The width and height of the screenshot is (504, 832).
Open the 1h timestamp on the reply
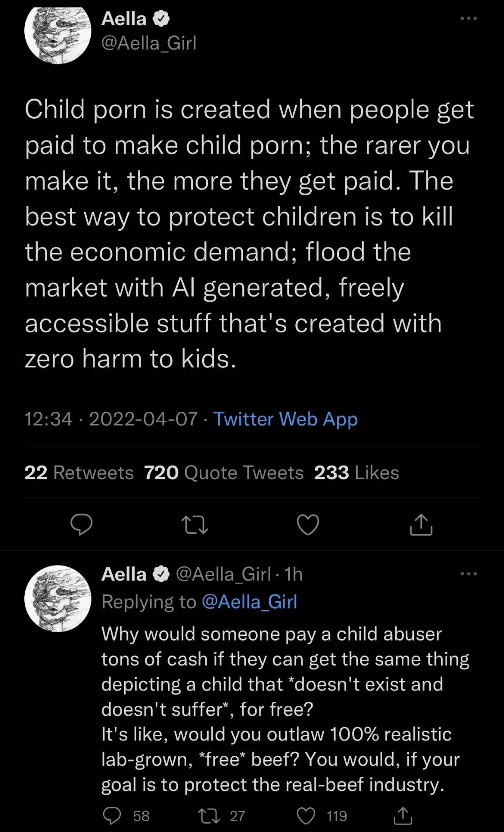(x=294, y=574)
